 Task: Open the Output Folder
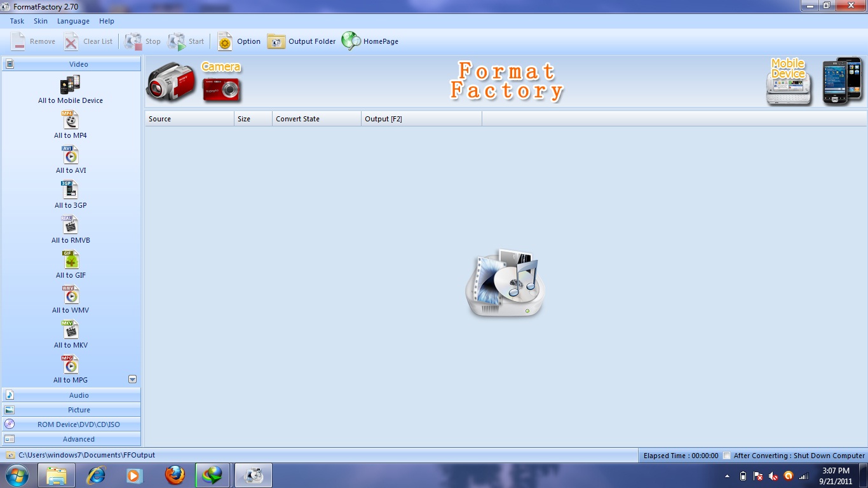pyautogui.click(x=304, y=41)
